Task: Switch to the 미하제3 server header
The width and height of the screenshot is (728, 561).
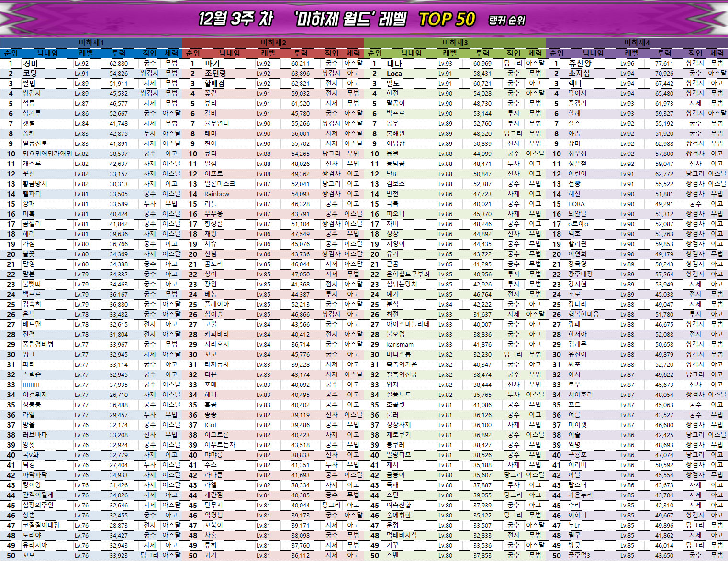Action: click(x=455, y=43)
